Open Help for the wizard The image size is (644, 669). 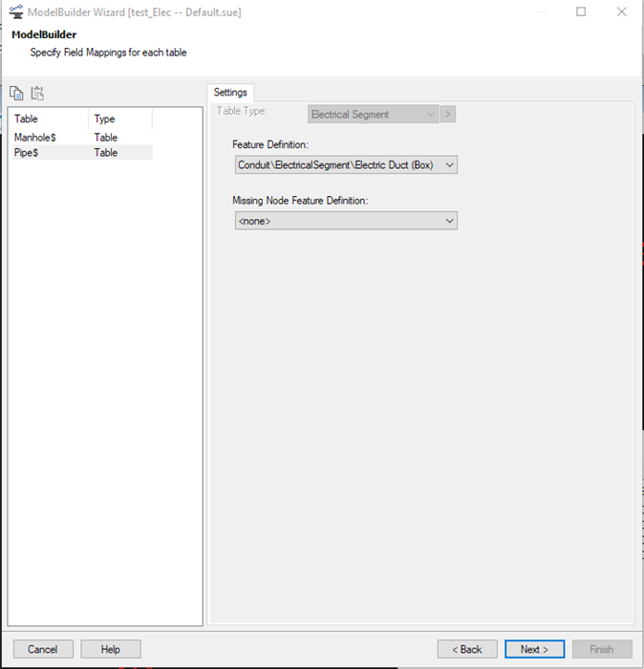[111, 649]
